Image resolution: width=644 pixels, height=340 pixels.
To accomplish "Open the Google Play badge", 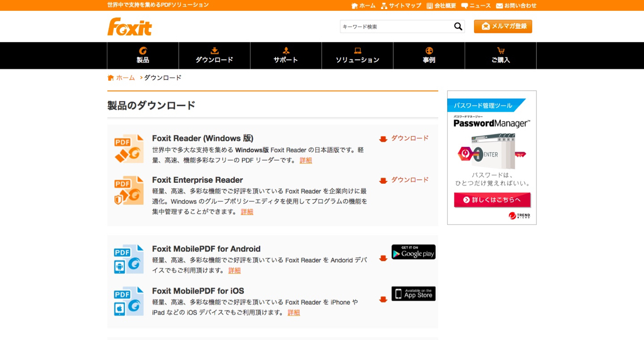I will tap(413, 252).
